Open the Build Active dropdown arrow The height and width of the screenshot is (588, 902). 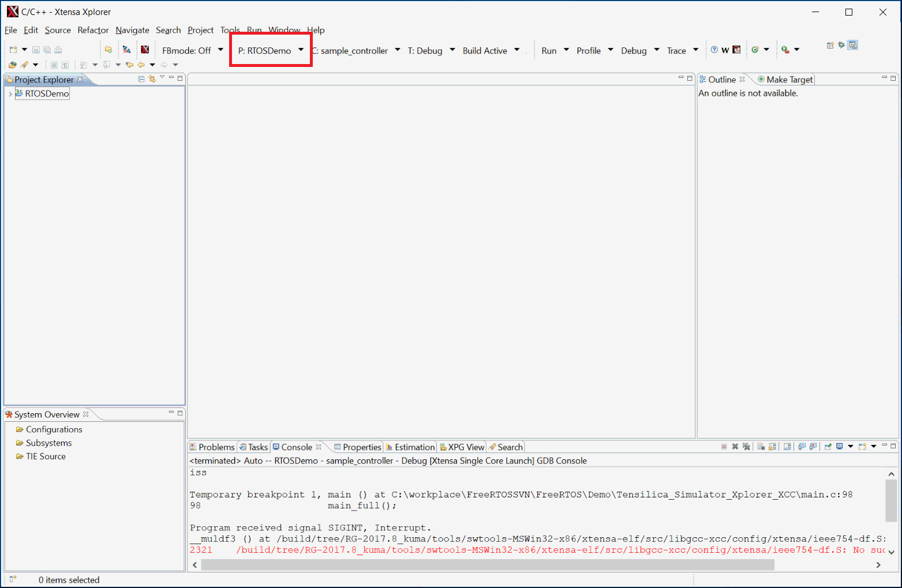click(x=517, y=50)
